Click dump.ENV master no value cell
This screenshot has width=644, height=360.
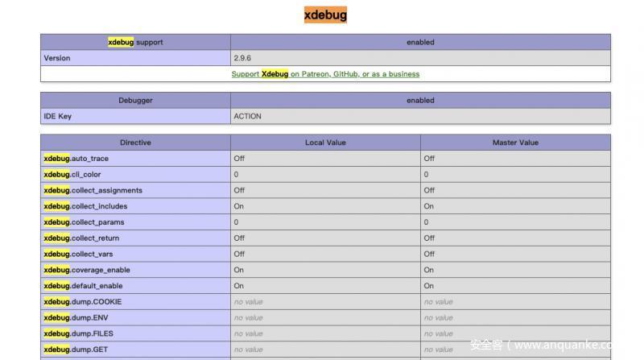[x=515, y=317]
